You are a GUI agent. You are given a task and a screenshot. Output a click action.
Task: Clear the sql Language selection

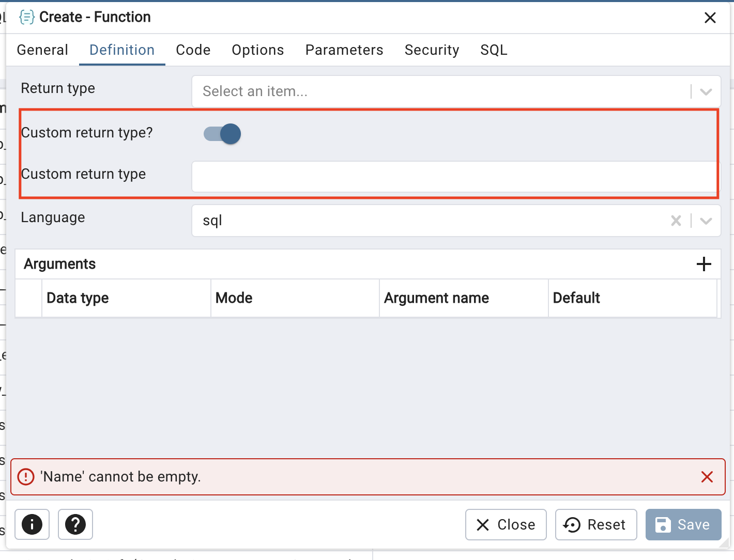(676, 221)
